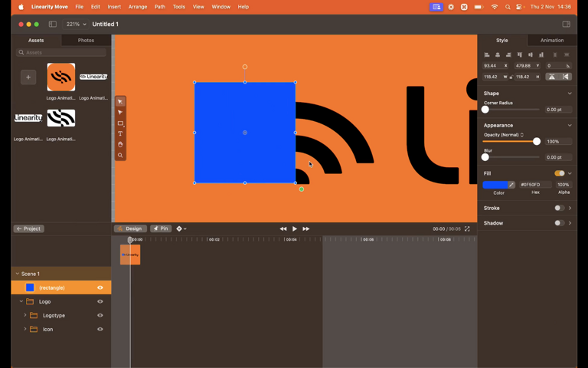The image size is (588, 368).
Task: Click the eyedropper next to fill color
Action: point(511,185)
